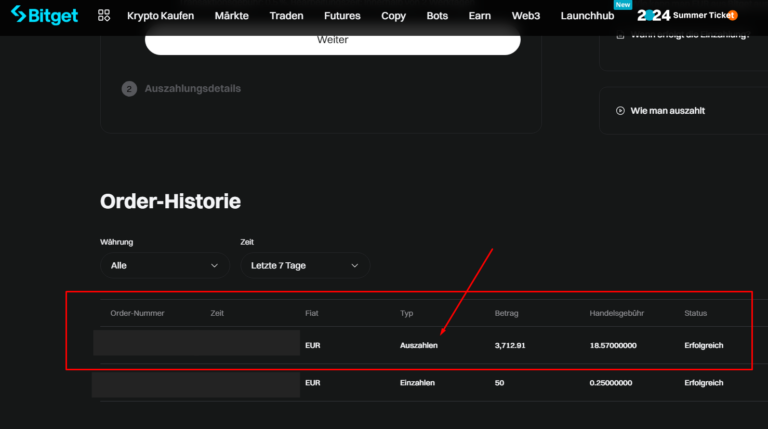This screenshot has height=429, width=768.
Task: Open the Wie man auszahlt guide link
Action: [x=667, y=111]
